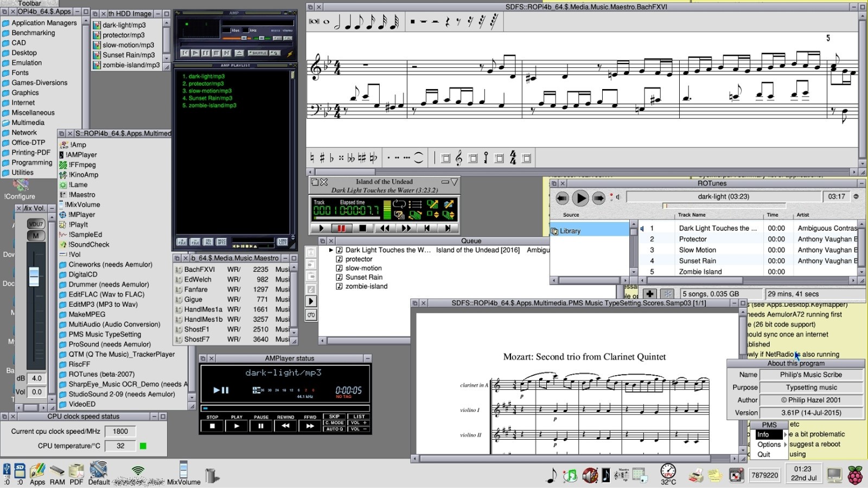Screen dimensions: 868x488
Task: Open the ROTunes (beta-2007) folder
Action: [97, 374]
